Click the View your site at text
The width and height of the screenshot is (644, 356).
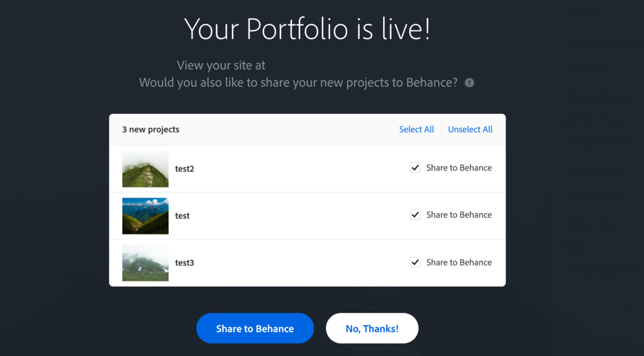click(x=221, y=65)
